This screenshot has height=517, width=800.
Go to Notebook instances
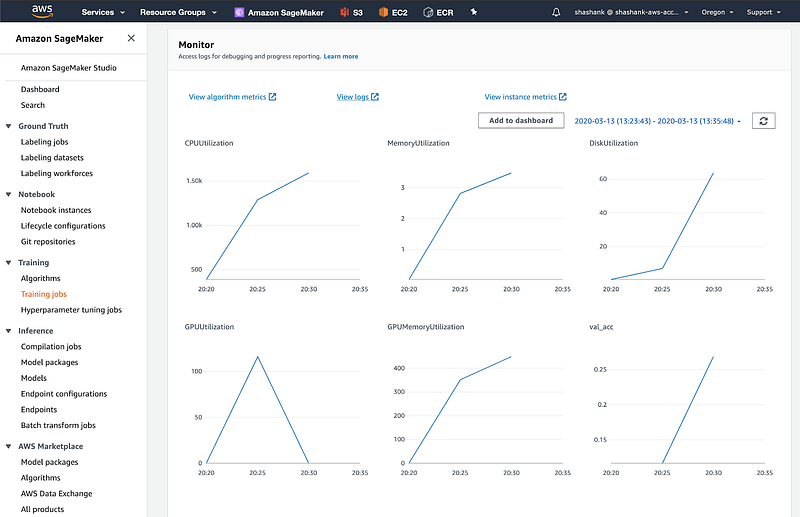pos(56,210)
